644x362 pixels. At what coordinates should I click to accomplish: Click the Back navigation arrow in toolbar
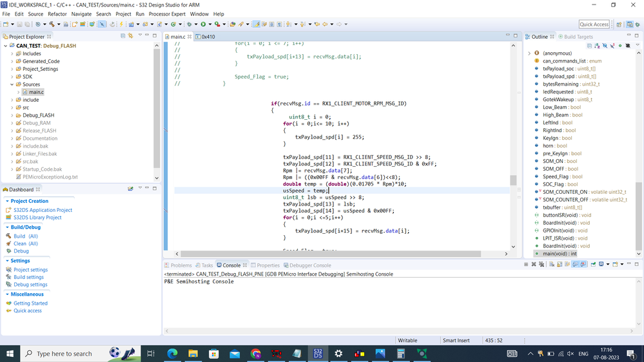[x=325, y=24]
